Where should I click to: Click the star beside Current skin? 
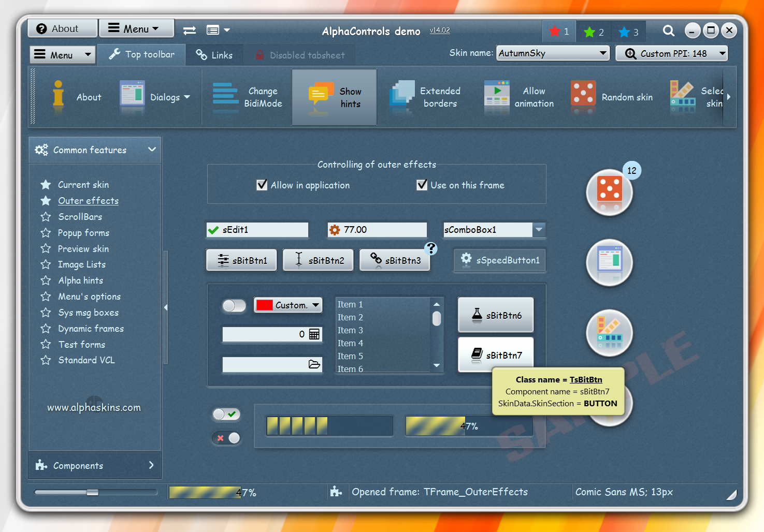click(46, 185)
